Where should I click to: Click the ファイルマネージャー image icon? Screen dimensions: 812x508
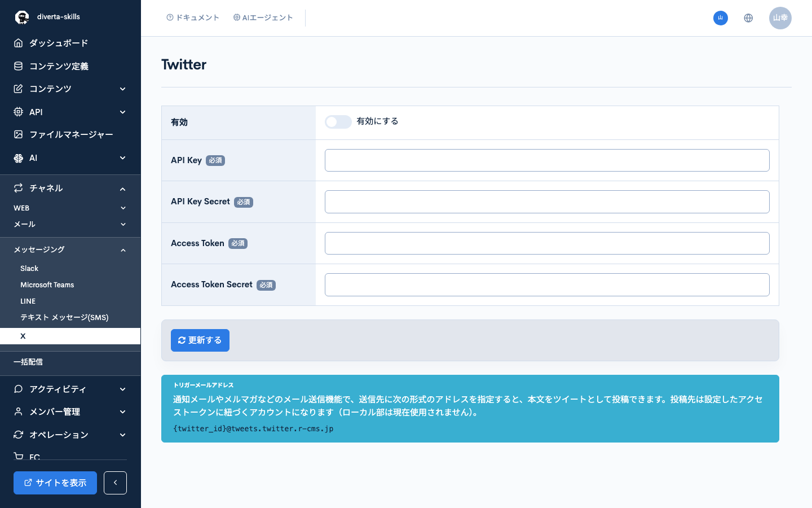pyautogui.click(x=19, y=134)
